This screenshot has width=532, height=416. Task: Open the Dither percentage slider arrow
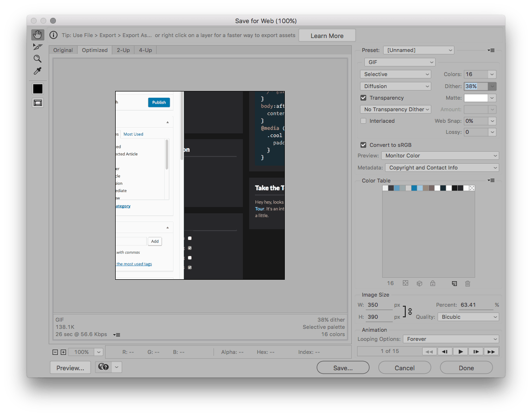492,86
